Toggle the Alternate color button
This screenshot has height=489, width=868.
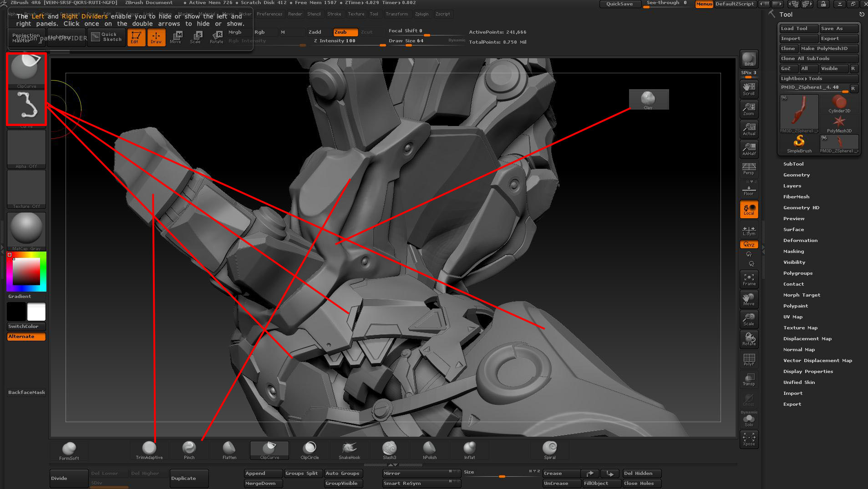click(x=26, y=337)
